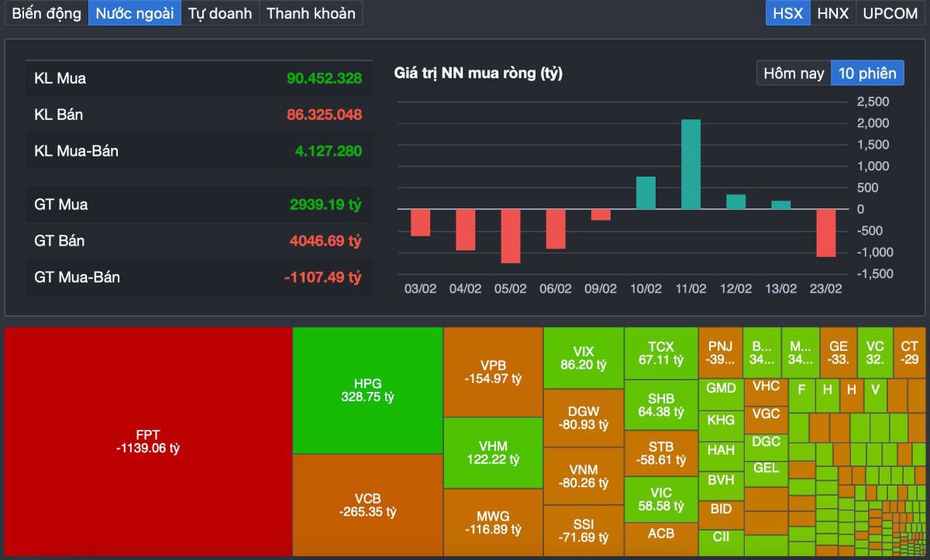This screenshot has width=930, height=560.
Task: Select the KL Mua-Bán value 4.127.280
Action: [328, 151]
